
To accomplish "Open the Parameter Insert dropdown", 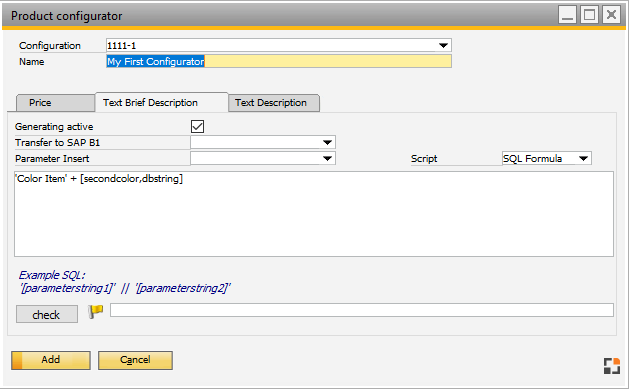I will 327,158.
